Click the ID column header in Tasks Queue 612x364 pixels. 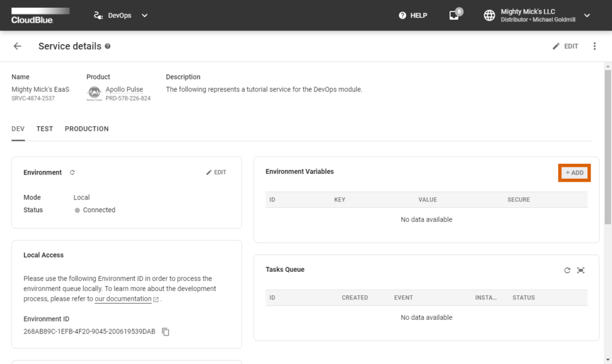click(273, 298)
